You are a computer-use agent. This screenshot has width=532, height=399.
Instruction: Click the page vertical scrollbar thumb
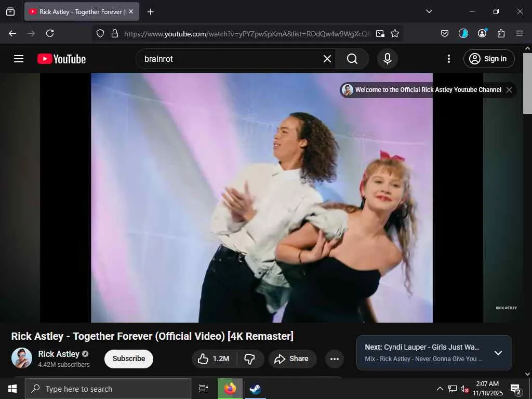point(527,84)
